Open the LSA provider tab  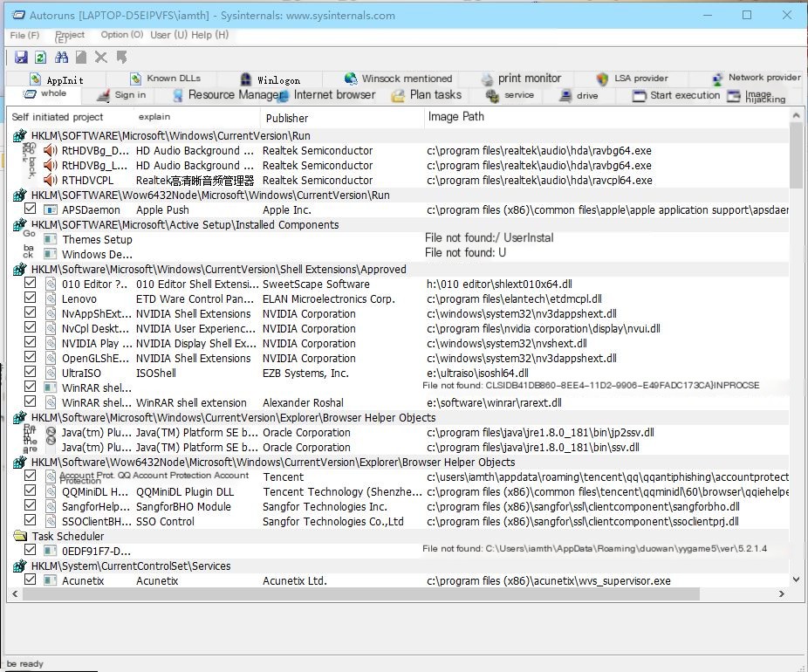pyautogui.click(x=633, y=79)
